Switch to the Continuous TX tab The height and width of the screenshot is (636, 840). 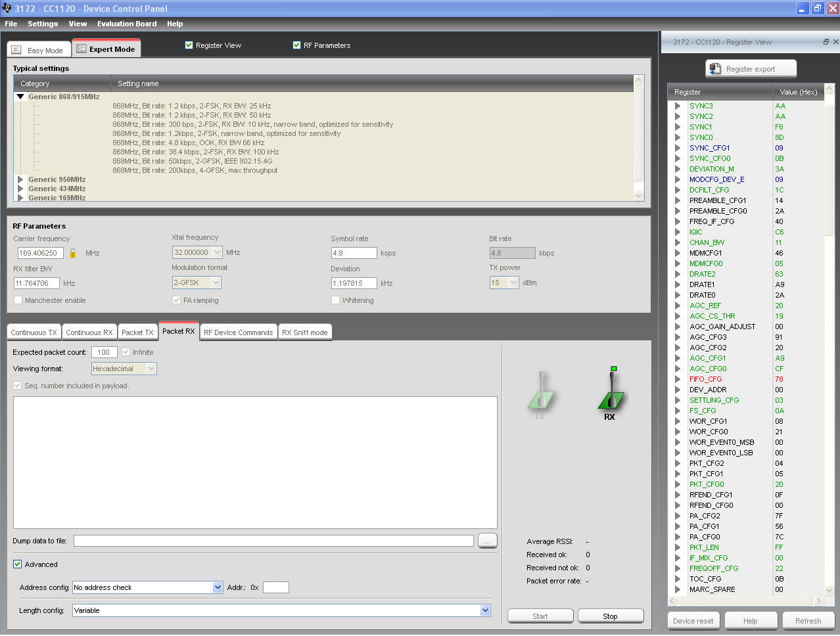tap(34, 332)
